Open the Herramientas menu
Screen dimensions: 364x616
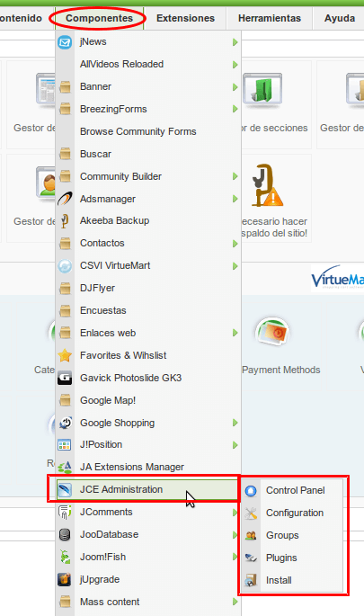point(270,18)
